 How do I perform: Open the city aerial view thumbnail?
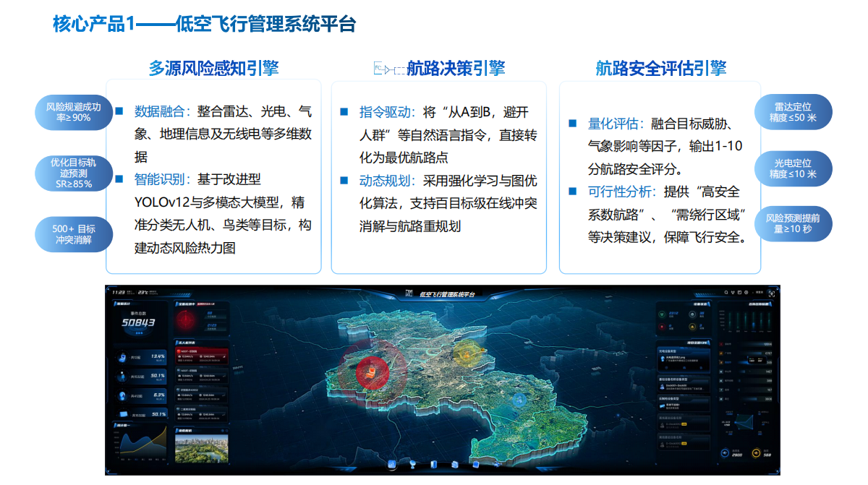[x=202, y=447]
